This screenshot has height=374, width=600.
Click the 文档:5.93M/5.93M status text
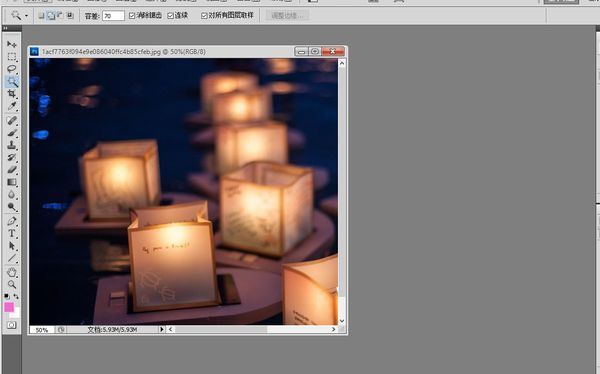pos(112,330)
